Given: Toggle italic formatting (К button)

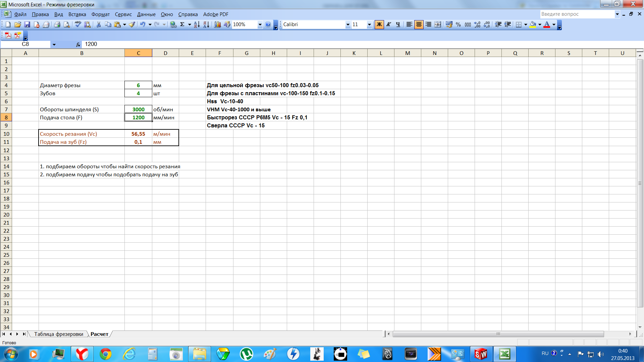Looking at the screenshot, I should click(x=388, y=24).
